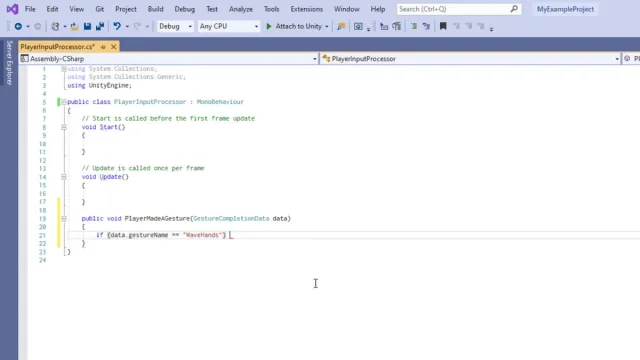
Task: Open the File menu
Action: click(30, 9)
